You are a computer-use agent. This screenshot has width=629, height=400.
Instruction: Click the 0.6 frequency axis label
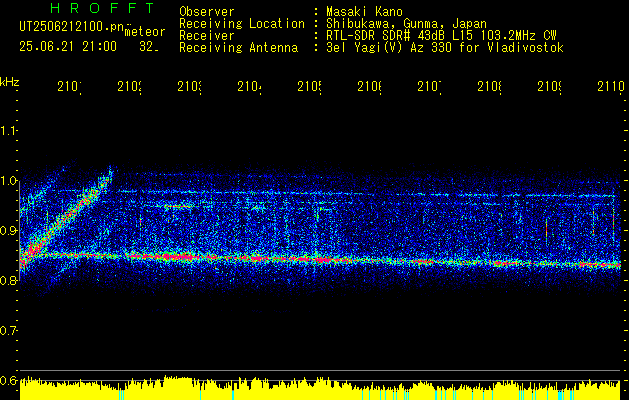coord(8,381)
